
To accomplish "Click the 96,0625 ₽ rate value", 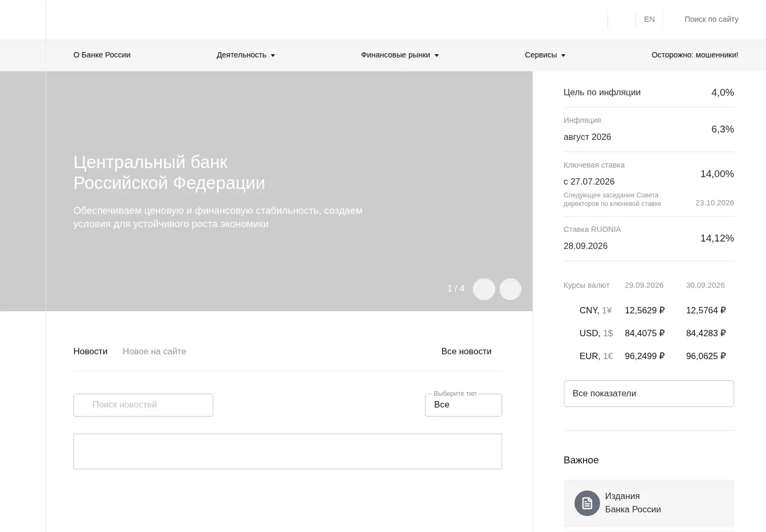I will (x=706, y=356).
